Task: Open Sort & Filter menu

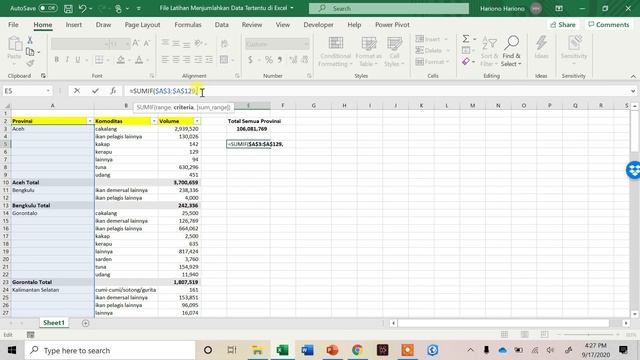Action: (x=489, y=52)
